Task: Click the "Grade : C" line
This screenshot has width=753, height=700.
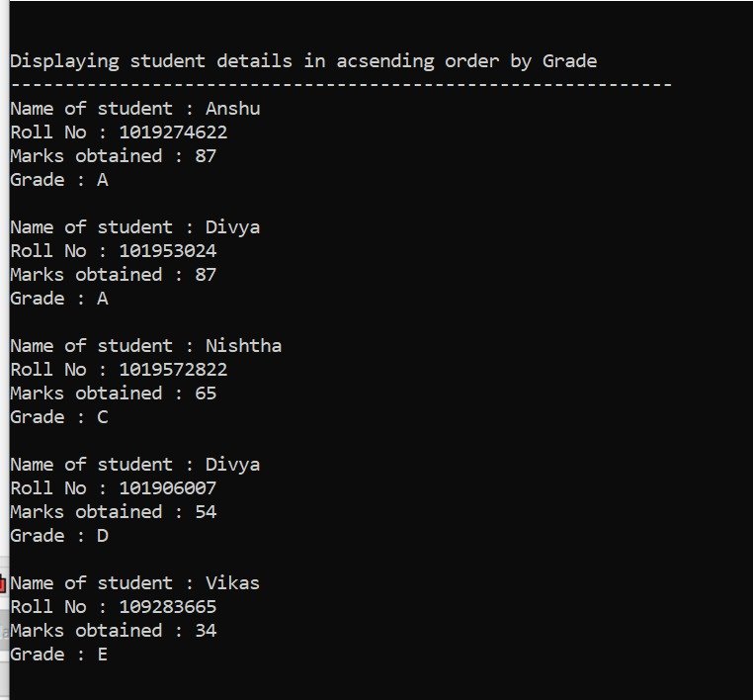Action: coord(58,417)
